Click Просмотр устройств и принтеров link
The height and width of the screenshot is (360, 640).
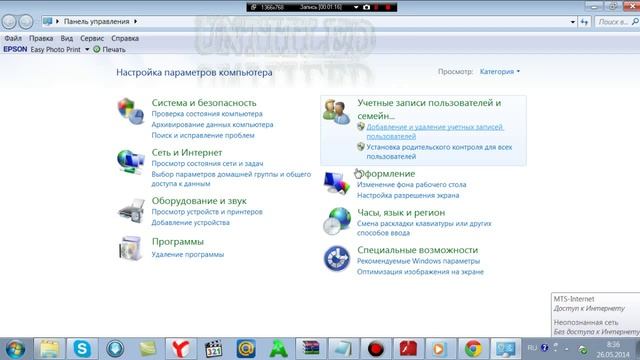[x=207, y=212]
